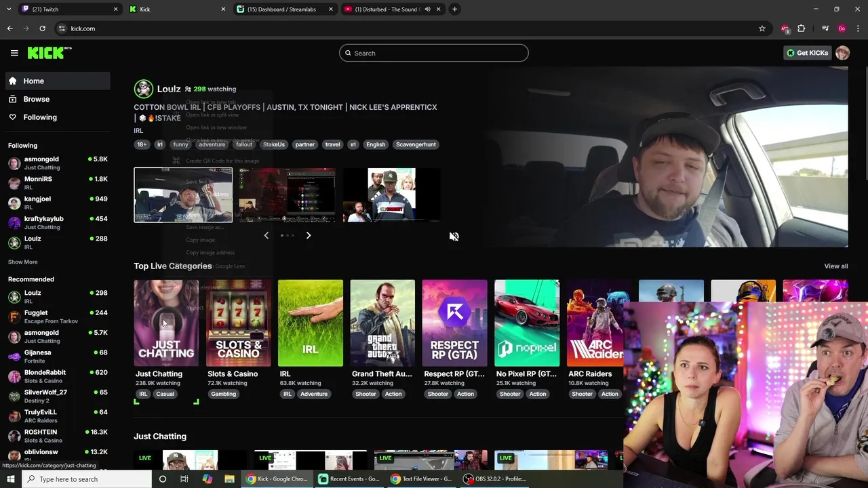
Task: Select the third featured stream thumbnail
Action: pos(391,195)
